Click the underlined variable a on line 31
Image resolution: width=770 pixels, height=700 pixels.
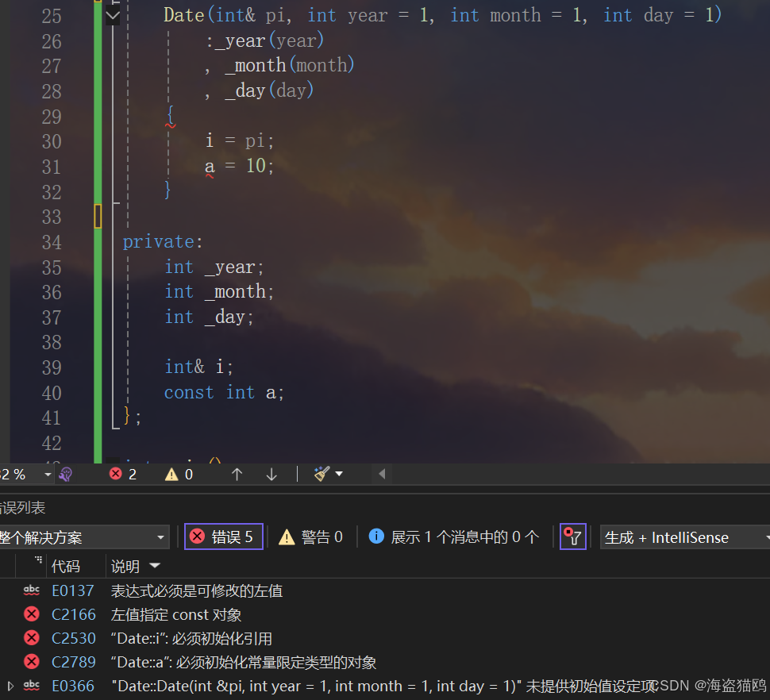(x=210, y=167)
